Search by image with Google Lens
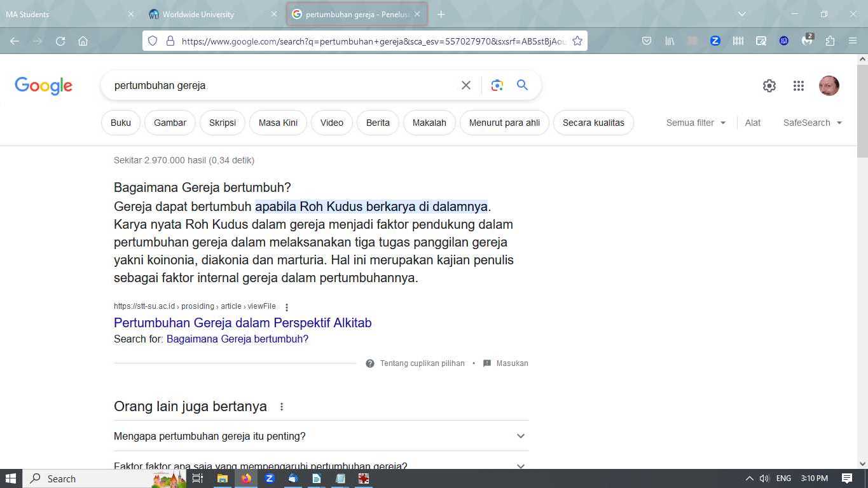Image resolution: width=868 pixels, height=488 pixels. click(497, 85)
